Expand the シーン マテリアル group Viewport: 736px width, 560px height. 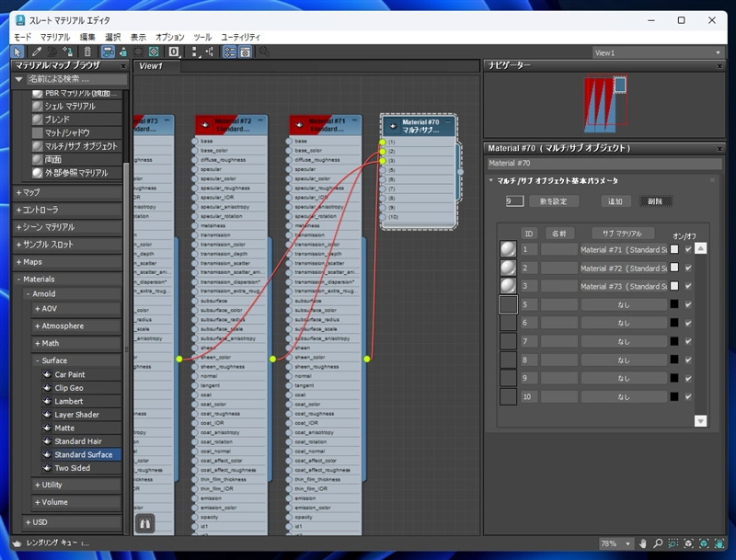tap(67, 227)
